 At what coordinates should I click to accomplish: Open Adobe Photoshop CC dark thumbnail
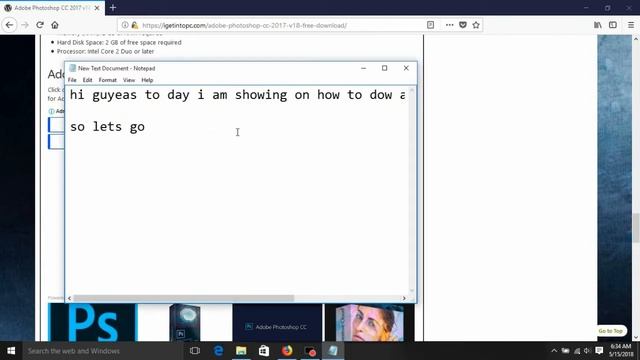pos(277,322)
